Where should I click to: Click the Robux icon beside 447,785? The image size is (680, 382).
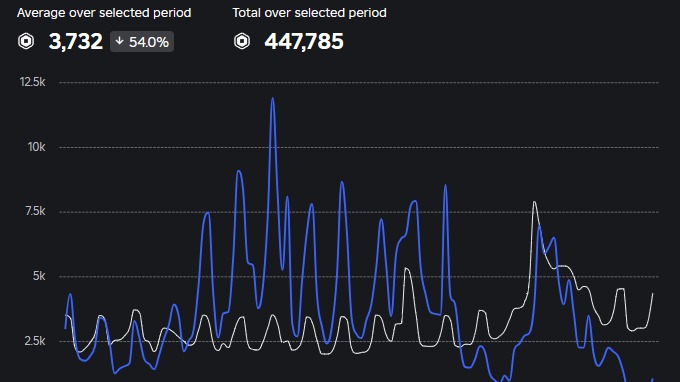(242, 42)
